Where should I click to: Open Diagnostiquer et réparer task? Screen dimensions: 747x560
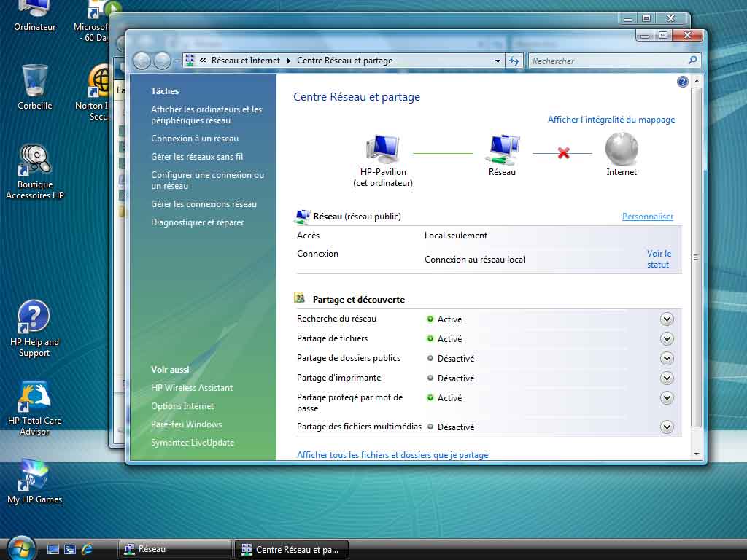(197, 222)
